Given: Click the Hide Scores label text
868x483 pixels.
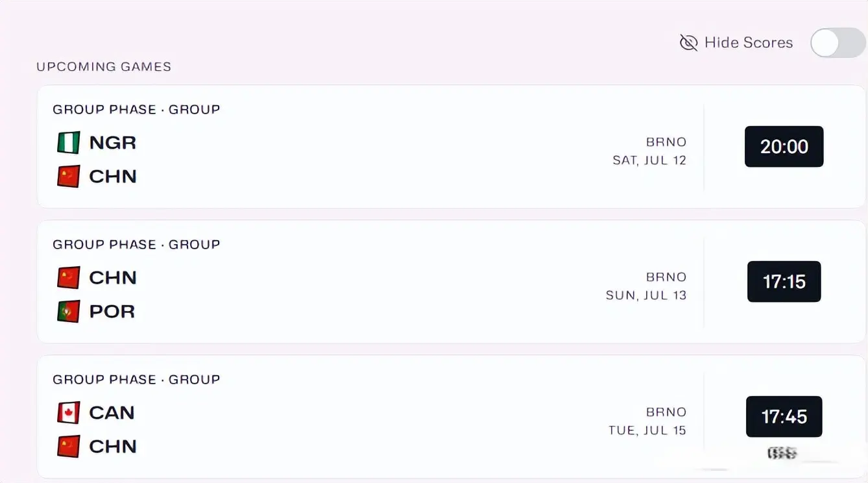Looking at the screenshot, I should [x=749, y=43].
